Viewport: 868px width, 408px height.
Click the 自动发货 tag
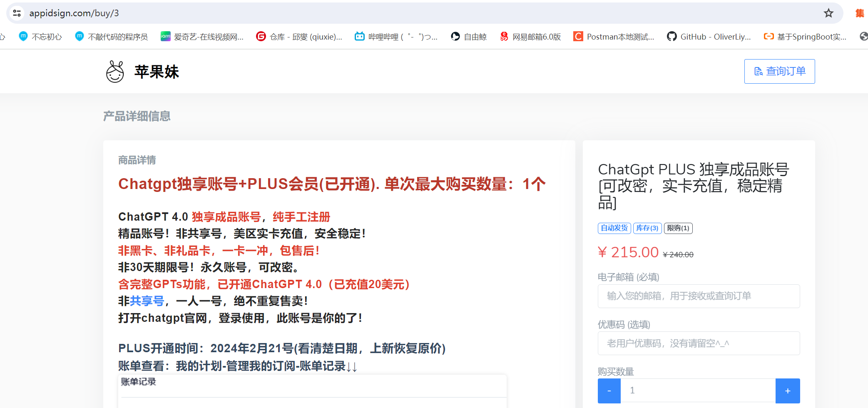614,228
